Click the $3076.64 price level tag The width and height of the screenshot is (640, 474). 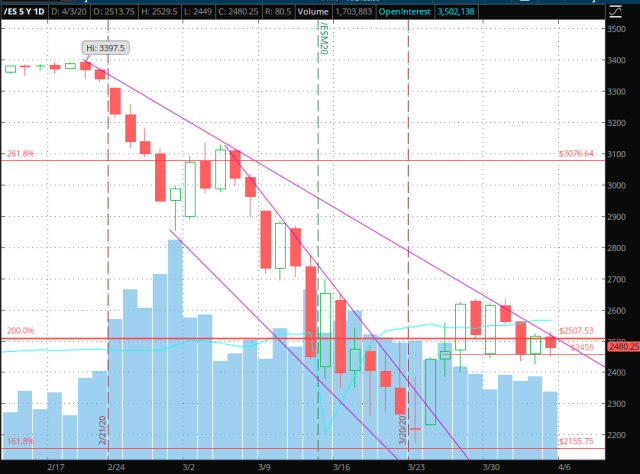click(576, 154)
